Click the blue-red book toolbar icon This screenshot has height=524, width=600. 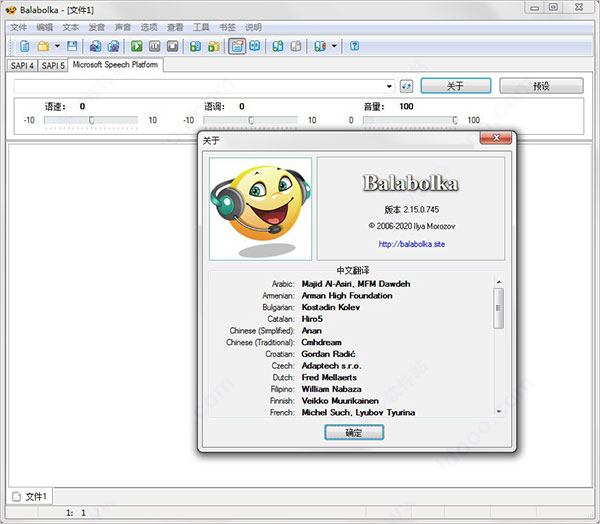320,46
